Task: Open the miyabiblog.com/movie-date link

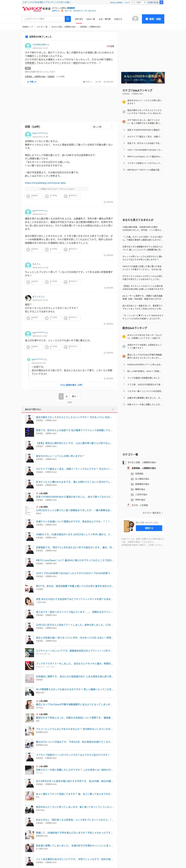Action: (x=45, y=183)
